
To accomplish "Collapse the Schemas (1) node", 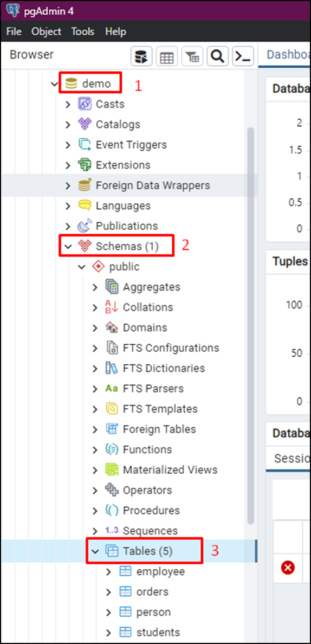I will (68, 246).
